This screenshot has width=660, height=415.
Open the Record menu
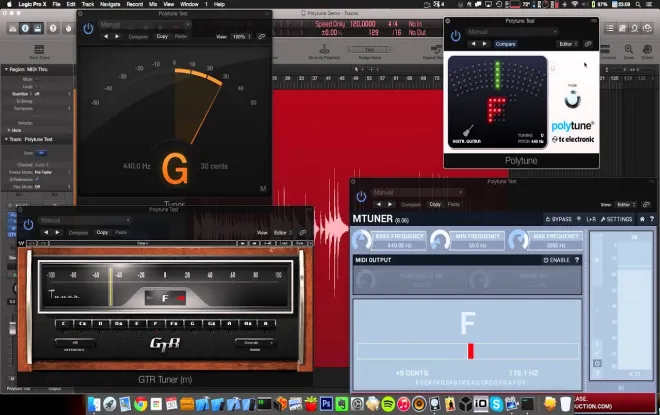135,4
